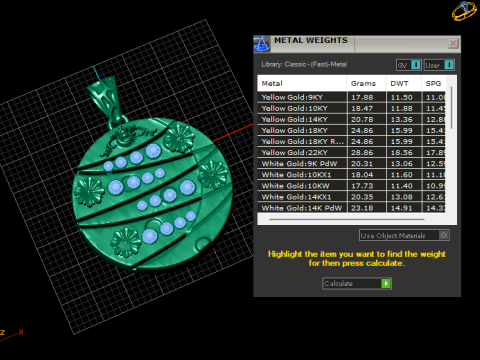Toggle the GV switch
The image size is (480, 360).
coord(409,65)
